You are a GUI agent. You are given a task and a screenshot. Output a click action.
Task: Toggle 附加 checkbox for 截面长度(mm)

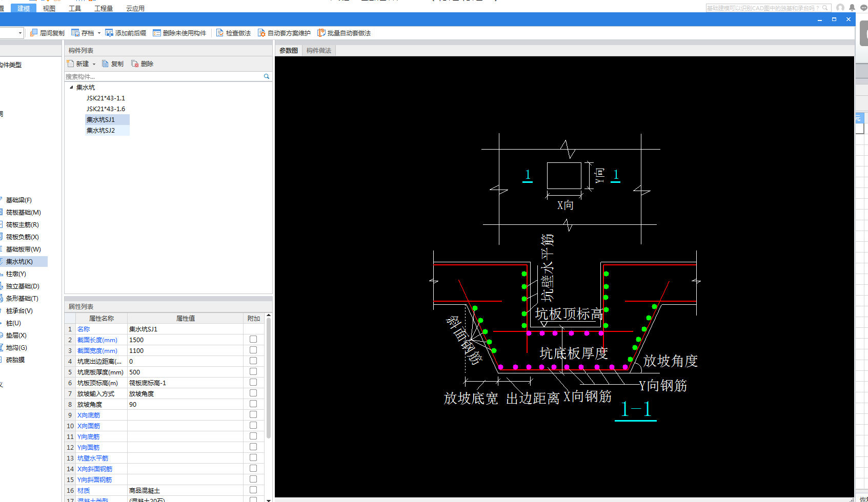click(253, 339)
